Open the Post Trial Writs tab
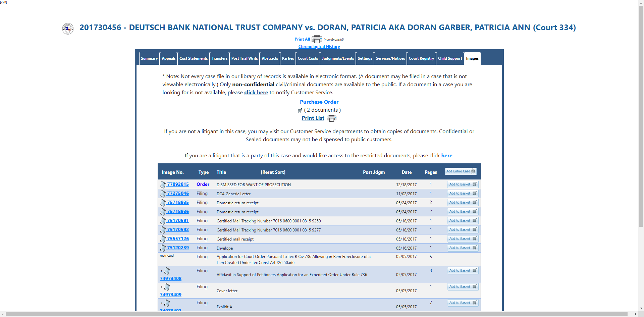Screen dimensions: 644x317 [x=245, y=58]
